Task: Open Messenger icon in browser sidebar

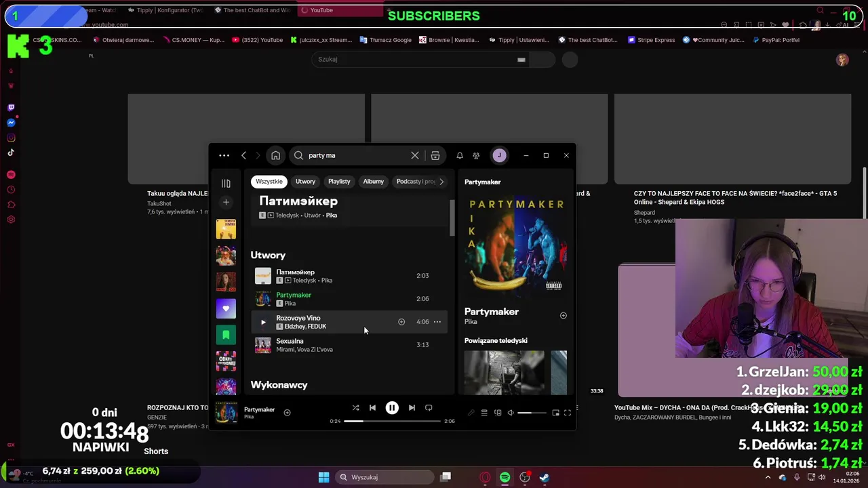Action: 11,123
